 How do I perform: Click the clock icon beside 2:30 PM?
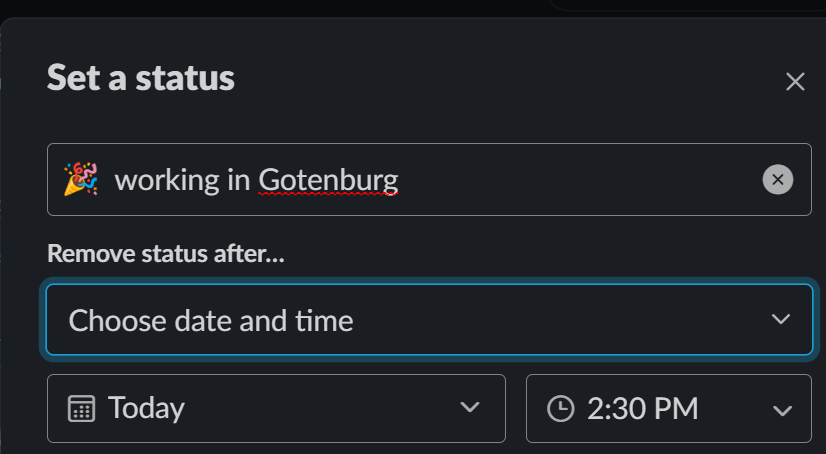coord(561,408)
